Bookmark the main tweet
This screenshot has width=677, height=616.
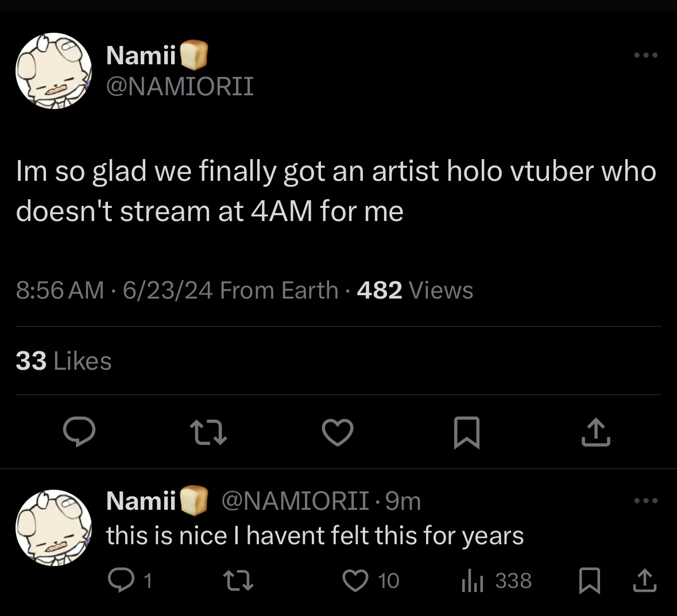coord(466,433)
